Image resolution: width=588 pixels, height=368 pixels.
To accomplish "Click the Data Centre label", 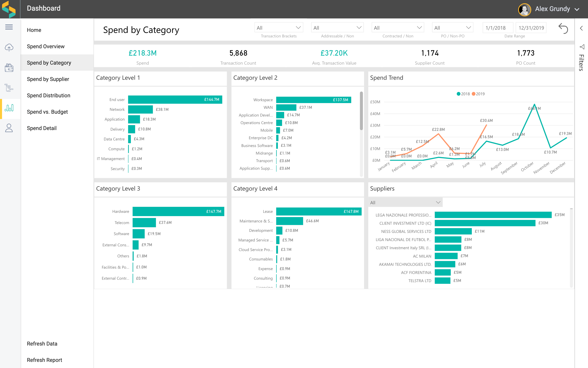I will [114, 139].
